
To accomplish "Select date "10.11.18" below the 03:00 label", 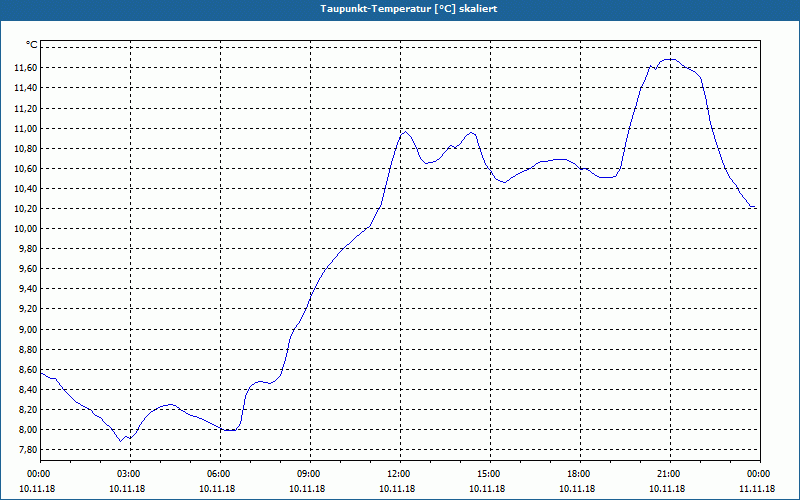I will 127,489.
